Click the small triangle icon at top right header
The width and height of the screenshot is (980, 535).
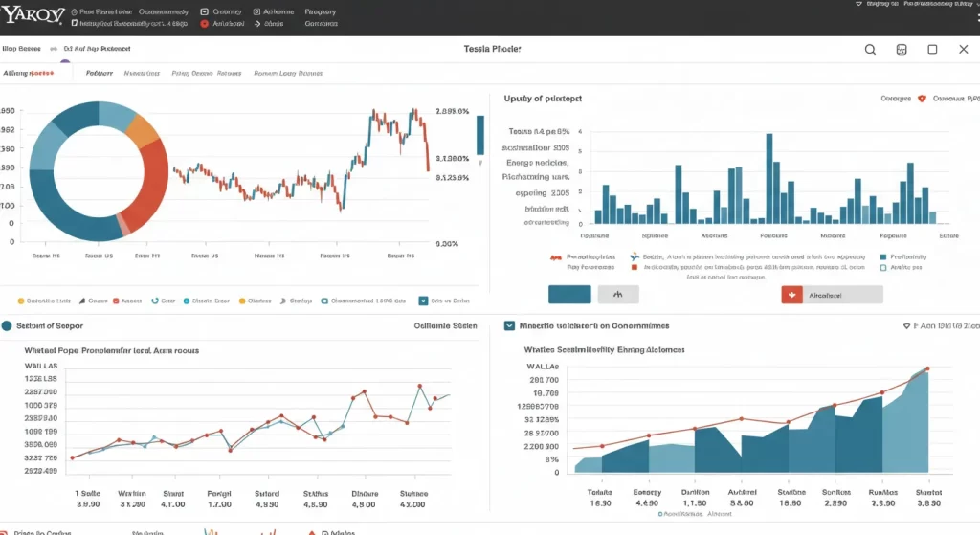(x=858, y=4)
